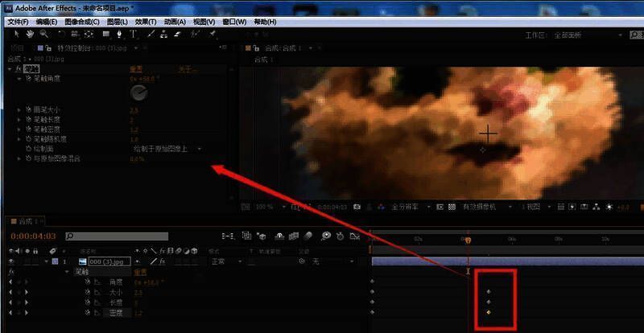Select the Pan Behind anchor tool
The height and width of the screenshot is (333, 644).
point(89,34)
